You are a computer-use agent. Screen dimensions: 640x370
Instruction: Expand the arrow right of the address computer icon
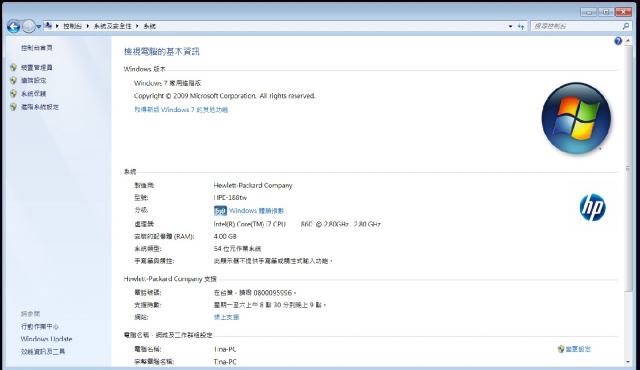pyautogui.click(x=57, y=26)
